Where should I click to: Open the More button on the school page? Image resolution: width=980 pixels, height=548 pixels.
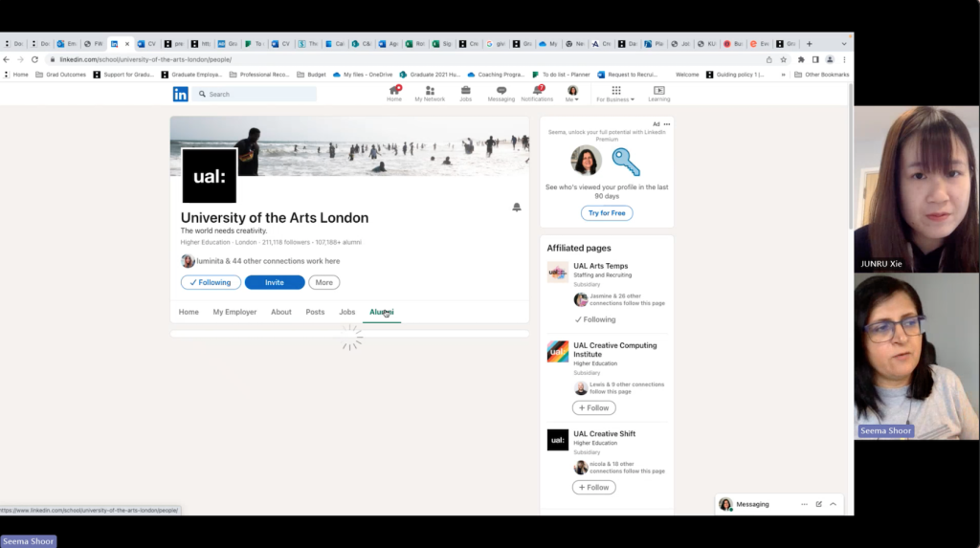323,282
